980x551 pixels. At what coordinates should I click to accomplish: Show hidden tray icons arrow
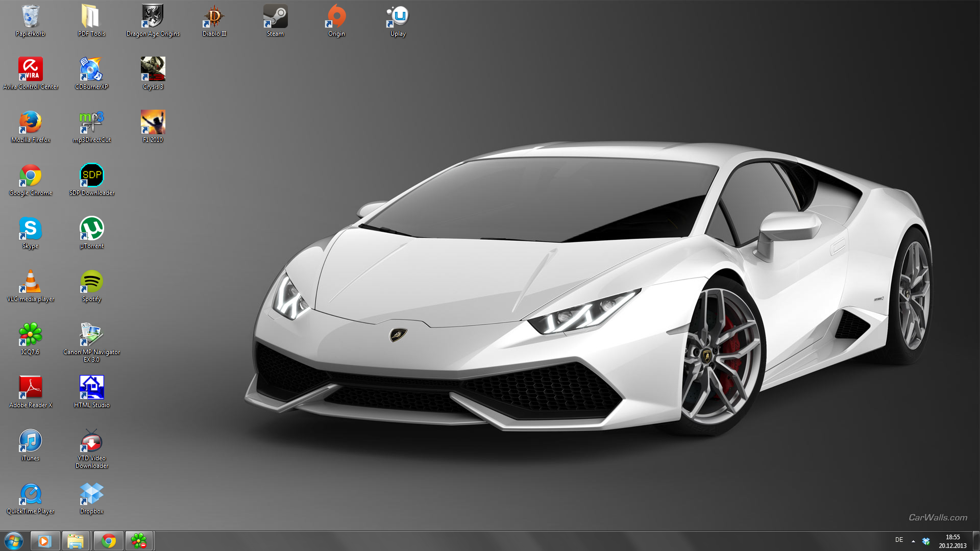click(x=913, y=541)
